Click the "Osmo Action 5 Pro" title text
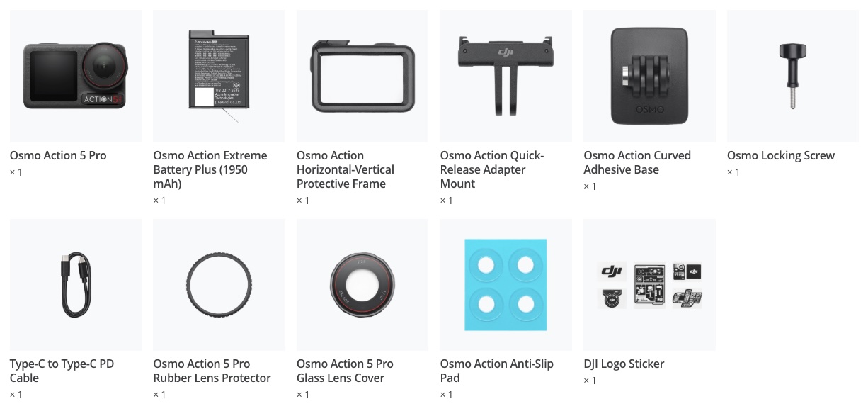The width and height of the screenshot is (868, 404). [58, 155]
